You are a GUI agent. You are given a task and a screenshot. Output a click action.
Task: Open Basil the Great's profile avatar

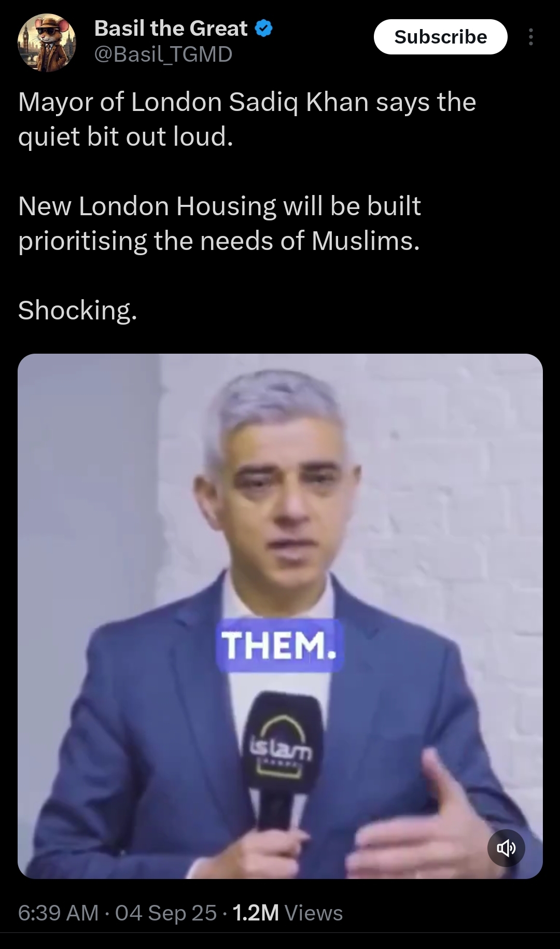click(x=47, y=42)
